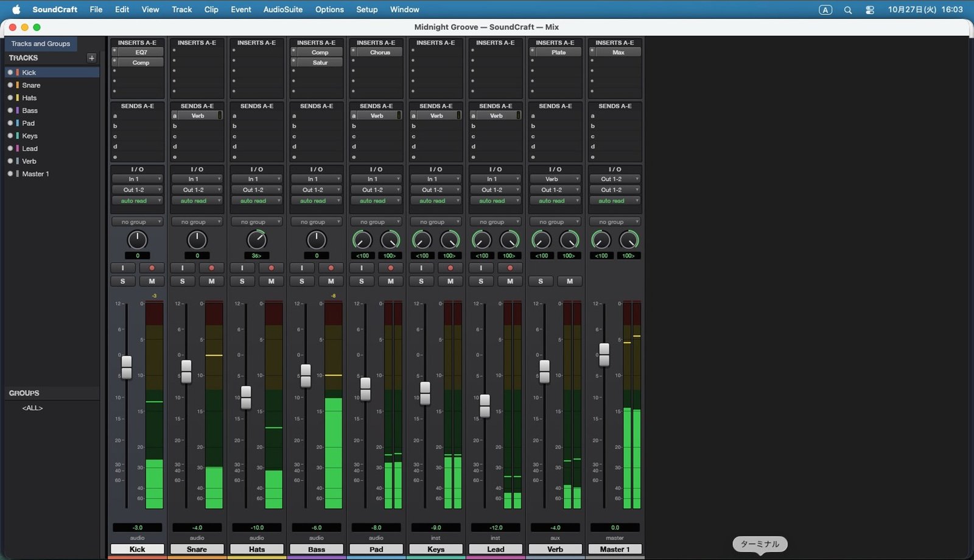Open Control Center in the menu bar

point(870,10)
